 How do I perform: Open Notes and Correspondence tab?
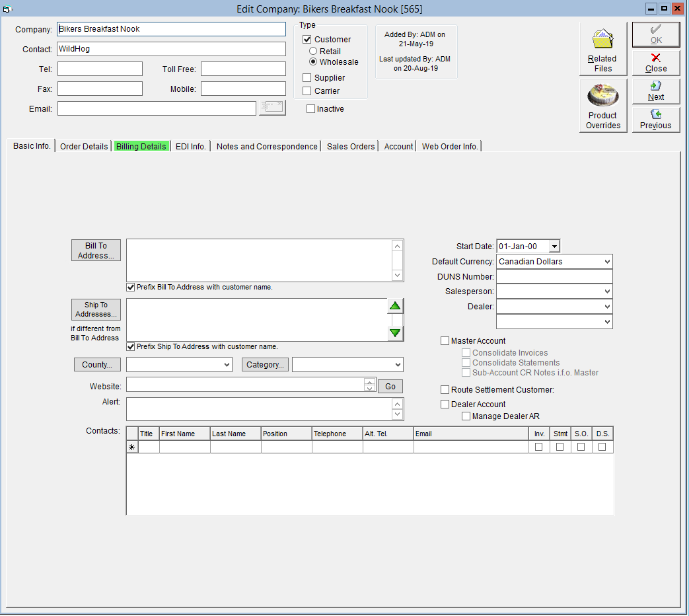pyautogui.click(x=267, y=147)
